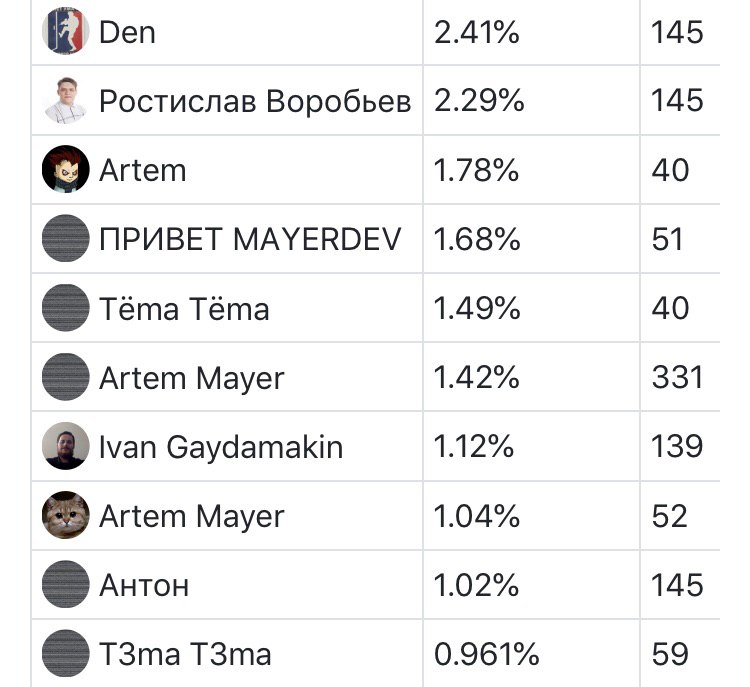
Task: Open the Den user name
Action: coord(127,33)
